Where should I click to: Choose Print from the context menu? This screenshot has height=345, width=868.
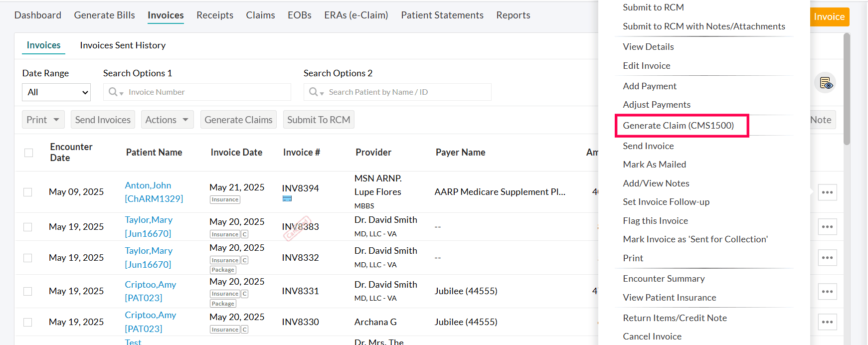pos(633,258)
